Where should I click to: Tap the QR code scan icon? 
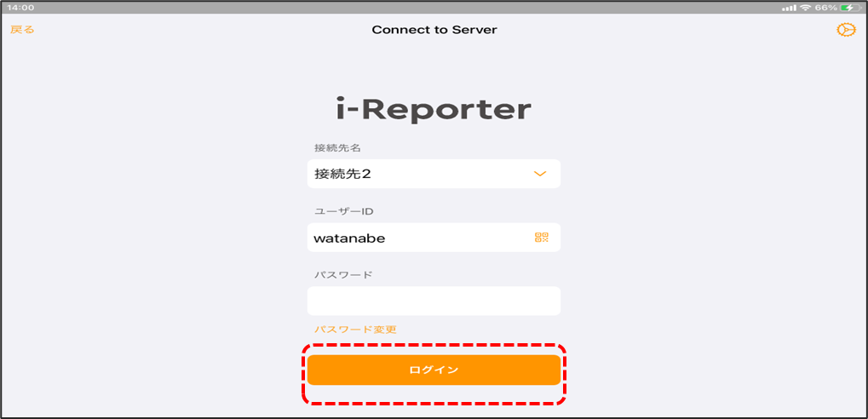point(541,238)
